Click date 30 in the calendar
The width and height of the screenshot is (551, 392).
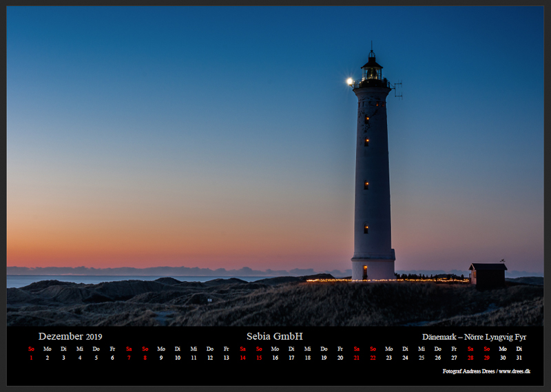click(x=503, y=358)
